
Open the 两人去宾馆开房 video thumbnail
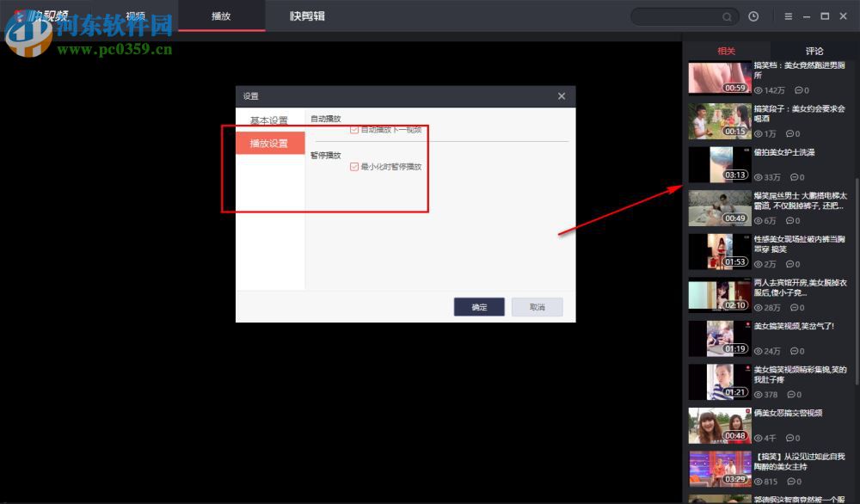(719, 295)
